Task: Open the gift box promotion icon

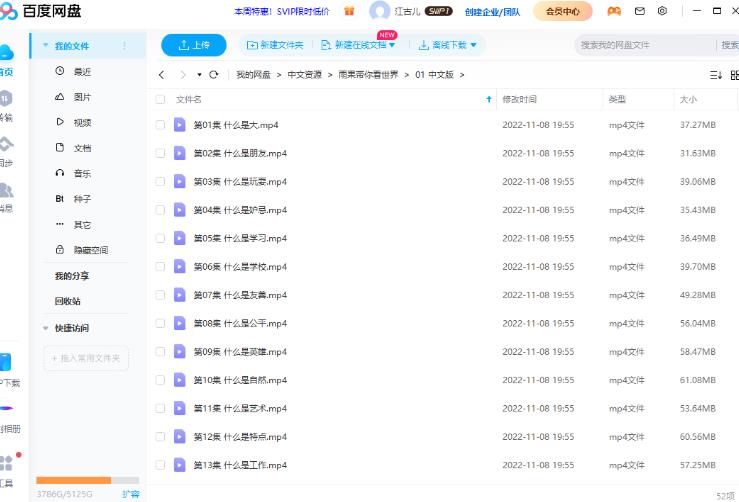Action: click(349, 11)
